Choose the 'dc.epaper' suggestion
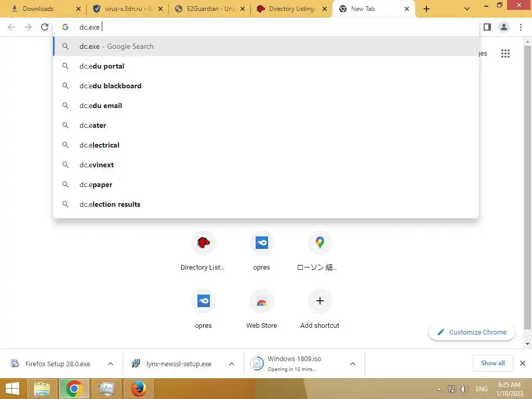This screenshot has width=532, height=399. (266, 184)
